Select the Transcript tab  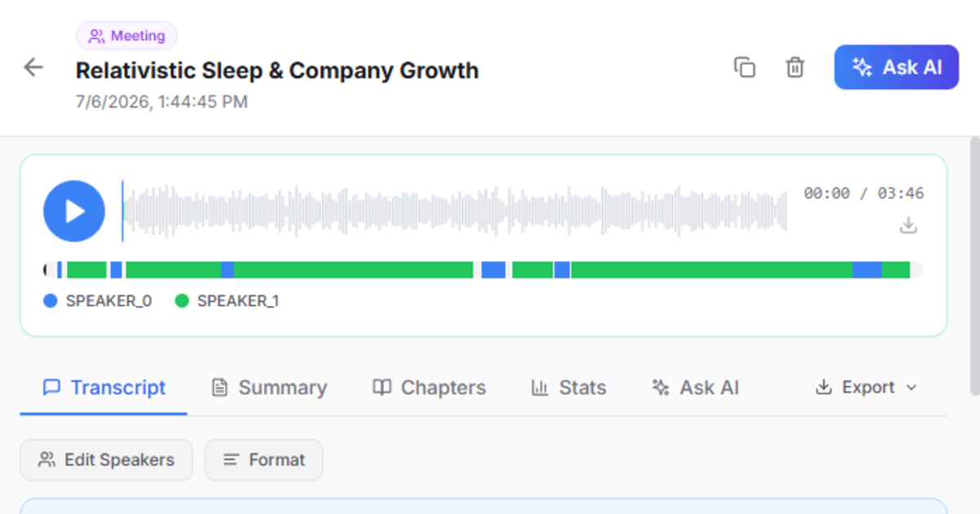click(x=104, y=388)
